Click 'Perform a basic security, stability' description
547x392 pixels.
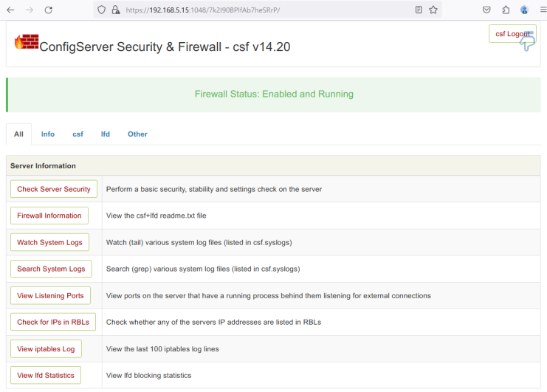click(x=214, y=189)
